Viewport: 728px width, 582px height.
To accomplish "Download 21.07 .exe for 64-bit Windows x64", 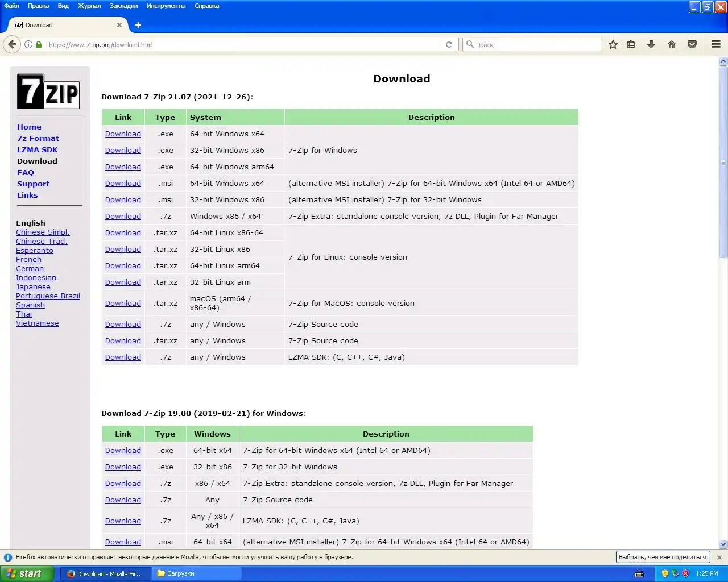I will coord(123,134).
